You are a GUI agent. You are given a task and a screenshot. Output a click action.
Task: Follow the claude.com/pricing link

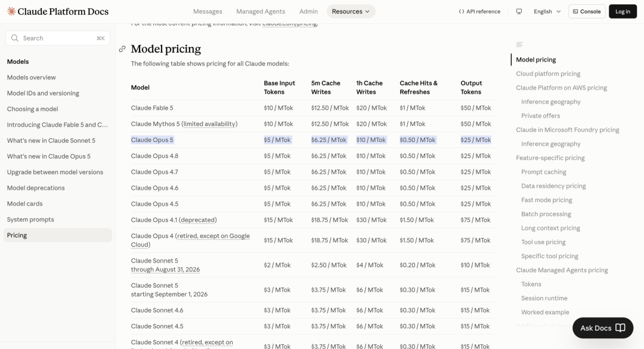pos(290,23)
